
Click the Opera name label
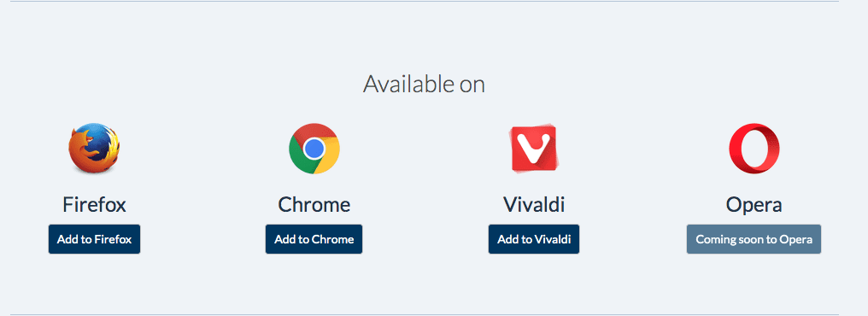point(754,205)
